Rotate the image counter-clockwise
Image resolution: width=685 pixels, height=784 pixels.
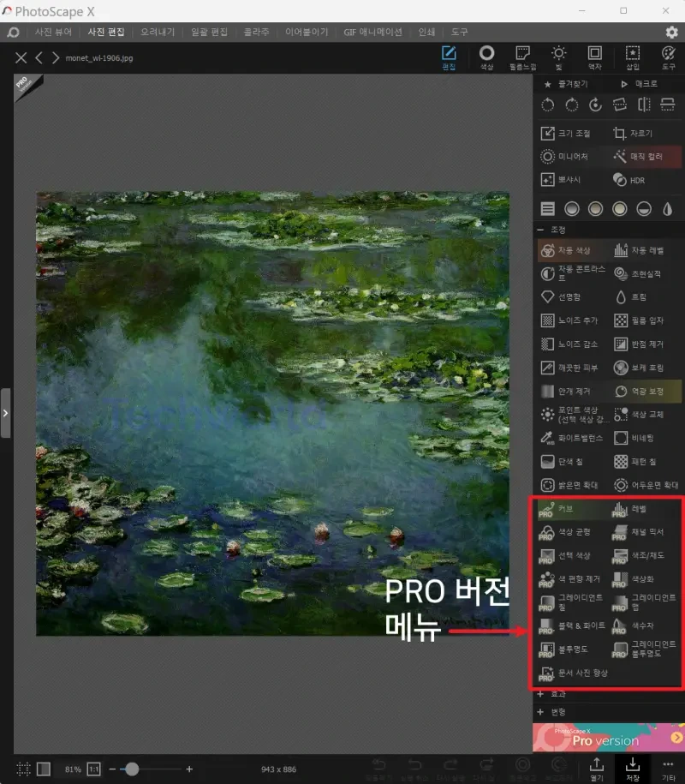pos(548,105)
